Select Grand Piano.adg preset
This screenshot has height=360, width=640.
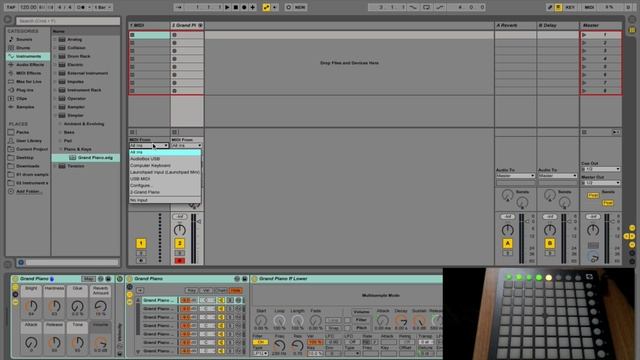[x=86, y=158]
